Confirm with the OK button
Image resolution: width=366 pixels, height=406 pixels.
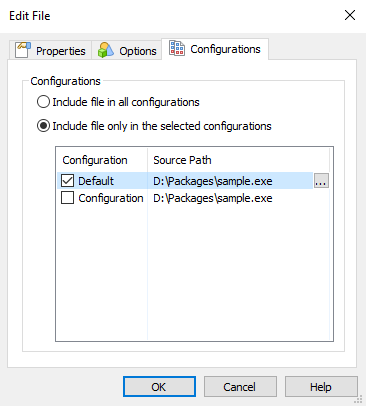click(x=159, y=387)
